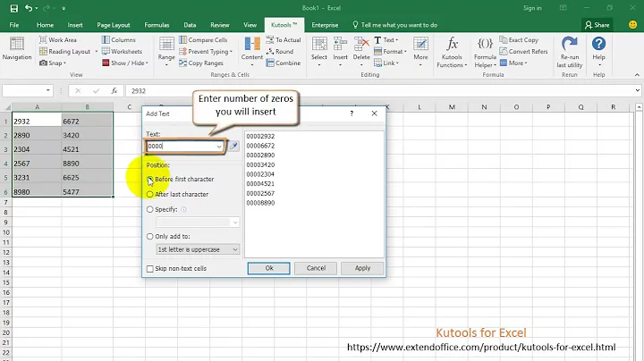The height and width of the screenshot is (361, 644).
Task: Open the Link tools
Action: 387,63
